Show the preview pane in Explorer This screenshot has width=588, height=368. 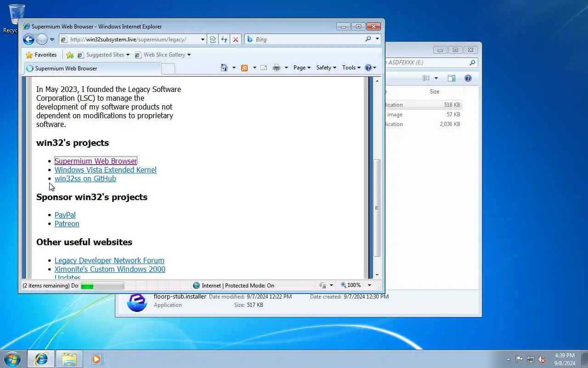coord(452,78)
